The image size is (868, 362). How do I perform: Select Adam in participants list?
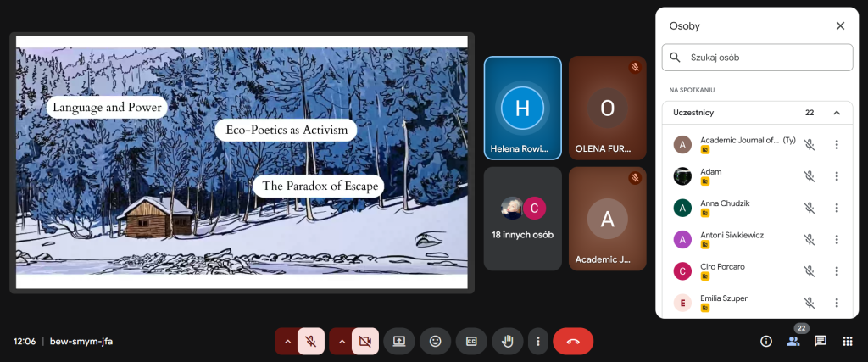pyautogui.click(x=757, y=176)
